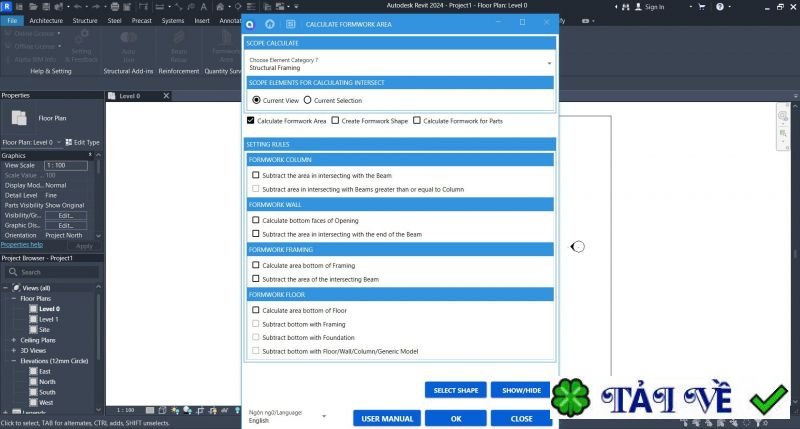Enable Create Formwork Shape checkbox
The image size is (800, 429).
pos(335,120)
